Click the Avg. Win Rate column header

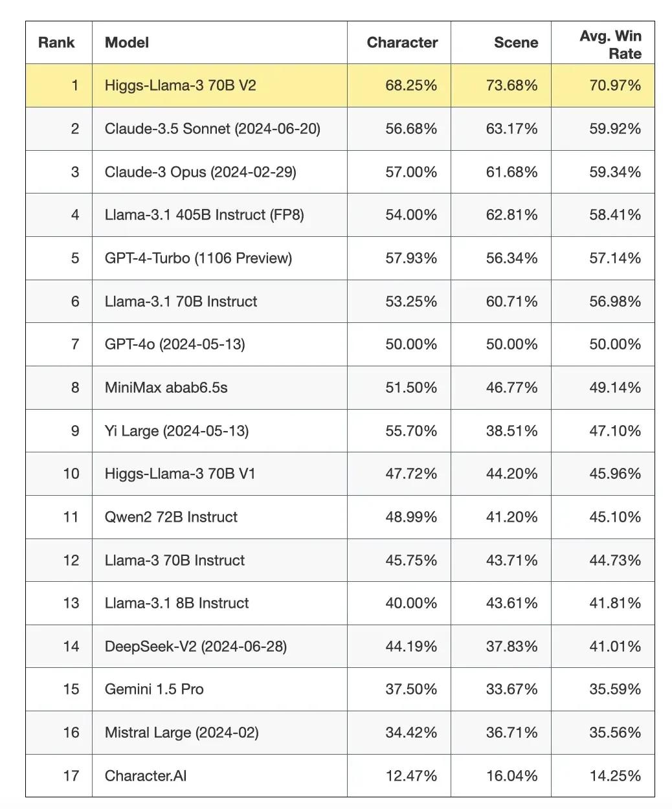pos(610,45)
